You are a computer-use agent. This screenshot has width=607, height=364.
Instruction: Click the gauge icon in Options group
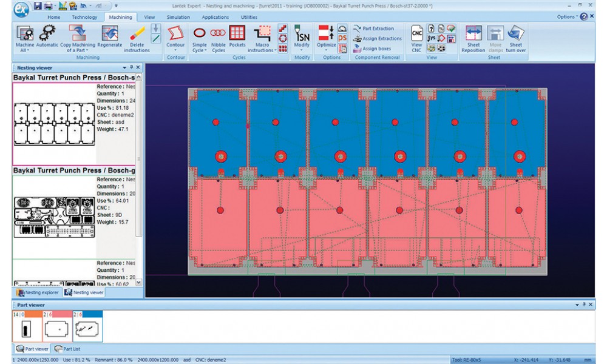342,29
